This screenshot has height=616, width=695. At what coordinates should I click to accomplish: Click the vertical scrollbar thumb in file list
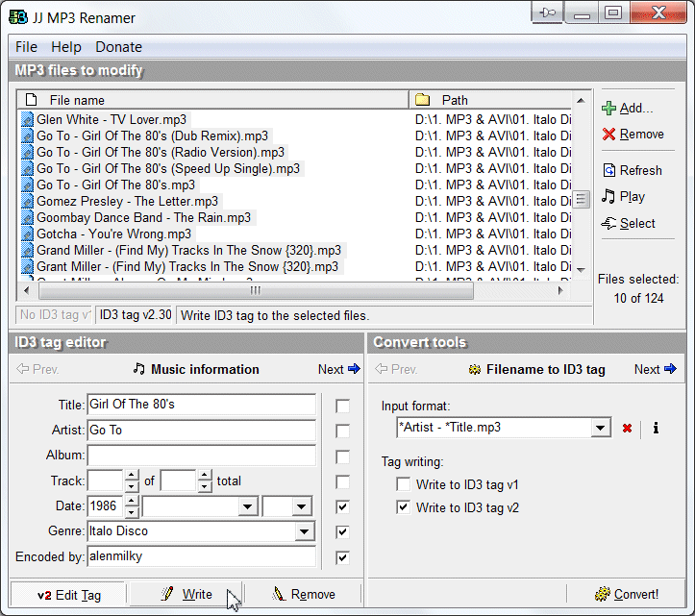[x=581, y=200]
